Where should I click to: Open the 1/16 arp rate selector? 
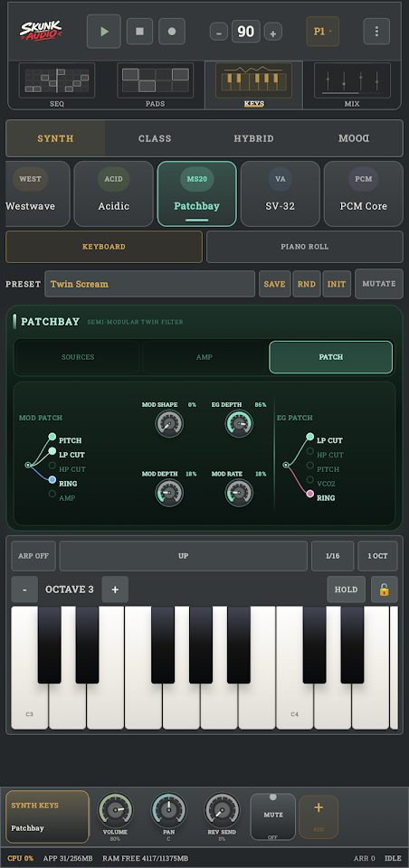332,556
